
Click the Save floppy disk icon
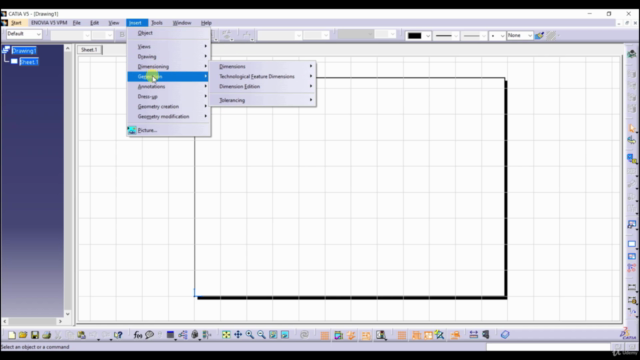click(35, 335)
